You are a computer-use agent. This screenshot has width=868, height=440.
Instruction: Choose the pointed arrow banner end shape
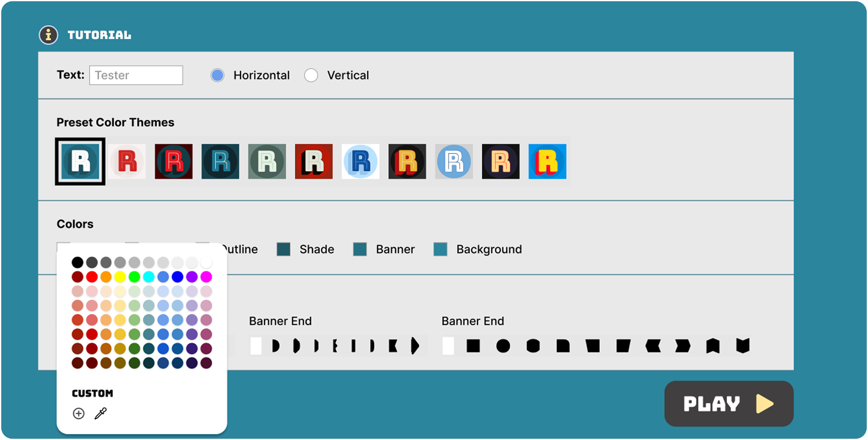[415, 346]
